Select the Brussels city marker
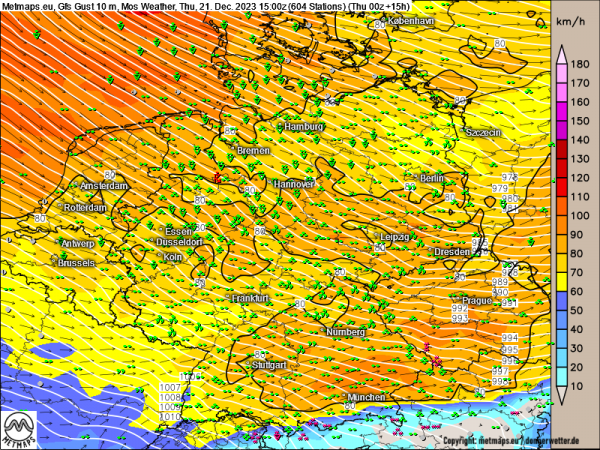Screen dimensions: 600x450 coord(56,262)
